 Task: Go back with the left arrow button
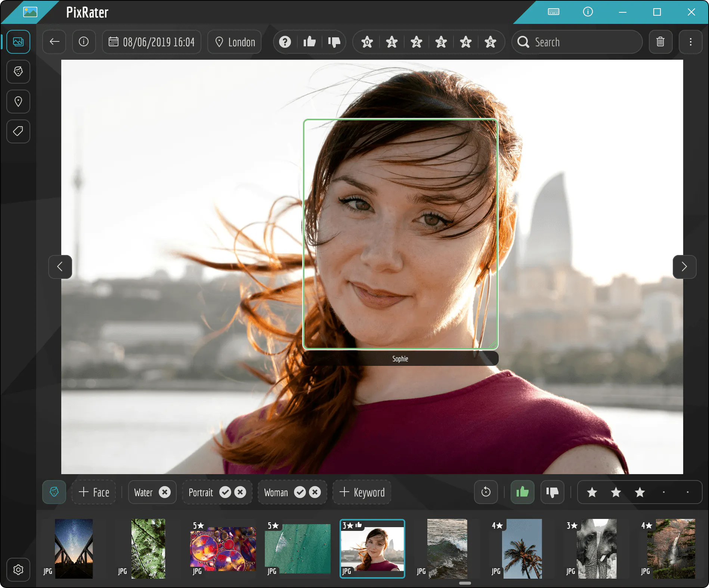point(55,42)
